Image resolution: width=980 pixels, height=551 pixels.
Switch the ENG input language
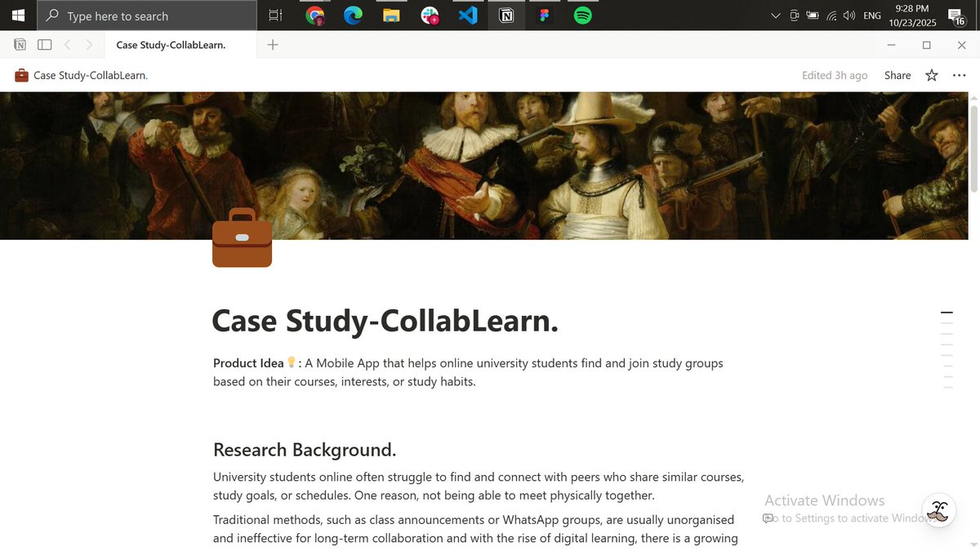click(x=872, y=16)
